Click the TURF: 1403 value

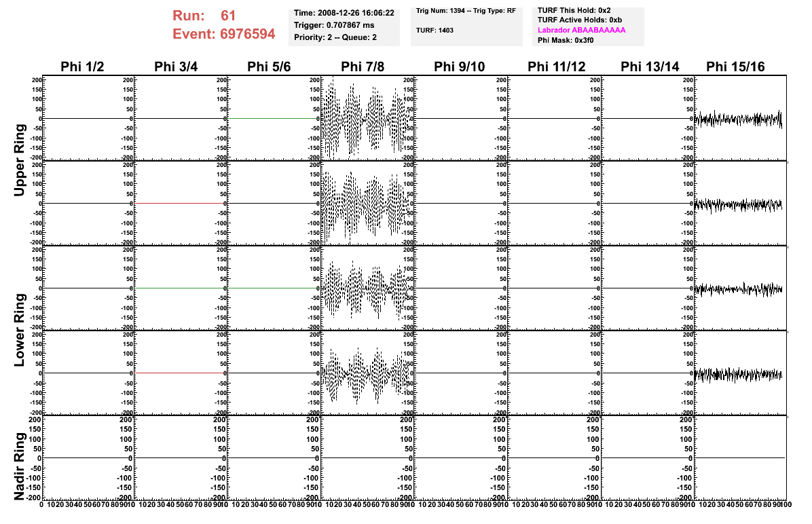point(435,31)
